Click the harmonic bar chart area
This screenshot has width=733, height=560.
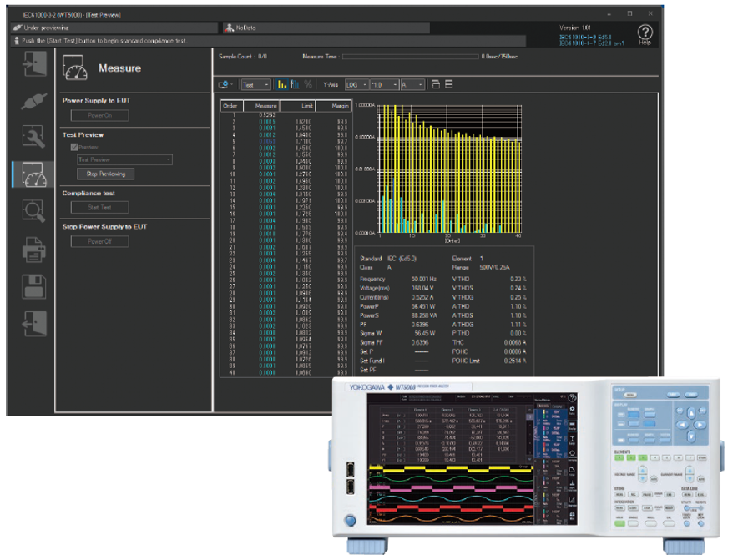tap(449, 169)
